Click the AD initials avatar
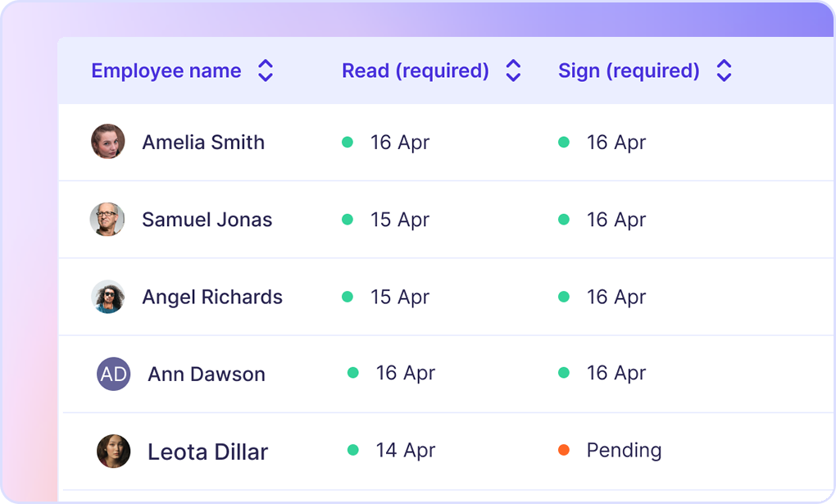The image size is (836, 504). [x=113, y=374]
